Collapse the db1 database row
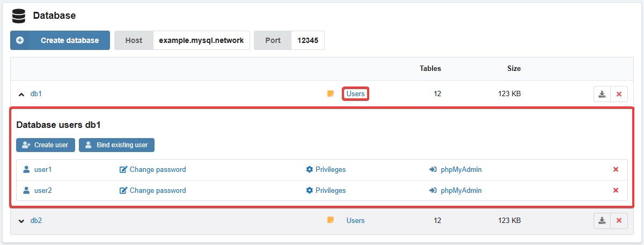This screenshot has height=245, width=644. point(21,95)
